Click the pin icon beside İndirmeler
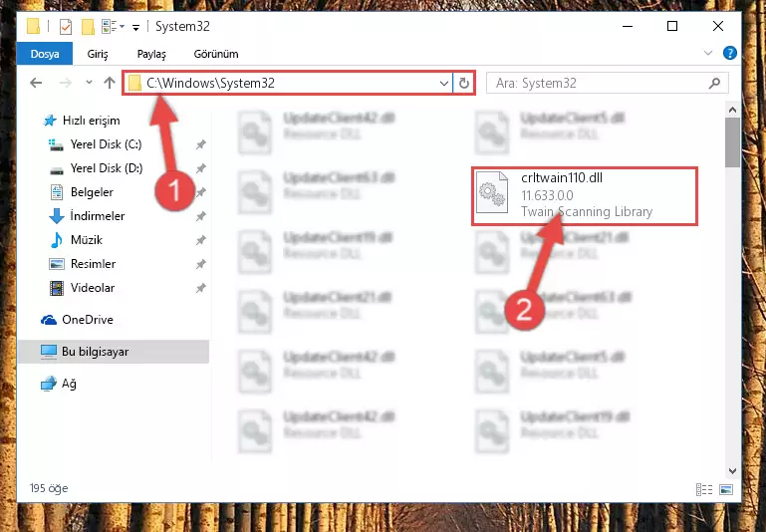 pos(200,216)
